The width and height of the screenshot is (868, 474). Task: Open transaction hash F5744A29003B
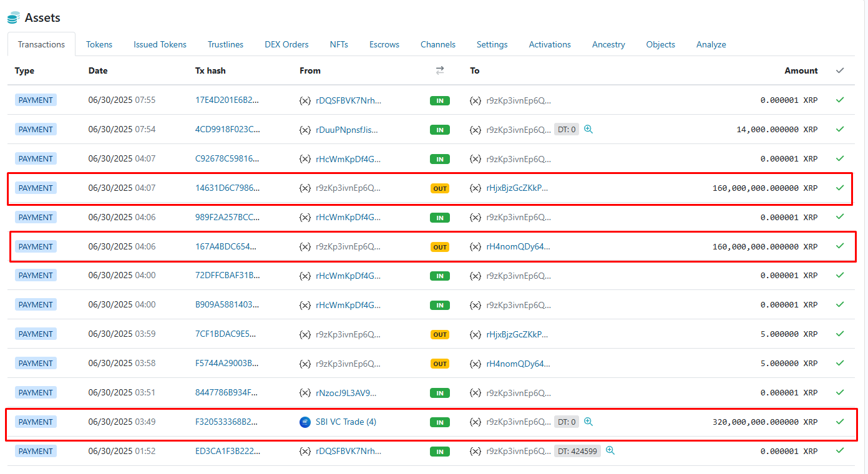[x=227, y=363]
